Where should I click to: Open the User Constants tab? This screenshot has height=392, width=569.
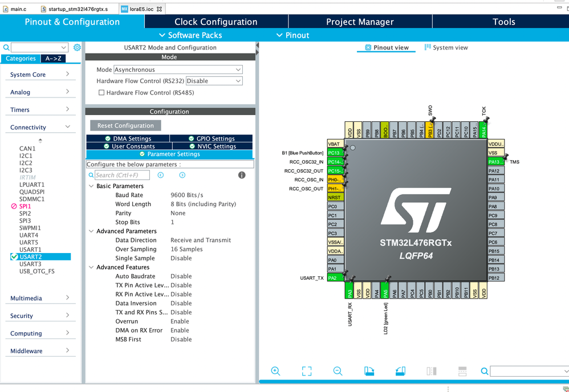coord(129,146)
